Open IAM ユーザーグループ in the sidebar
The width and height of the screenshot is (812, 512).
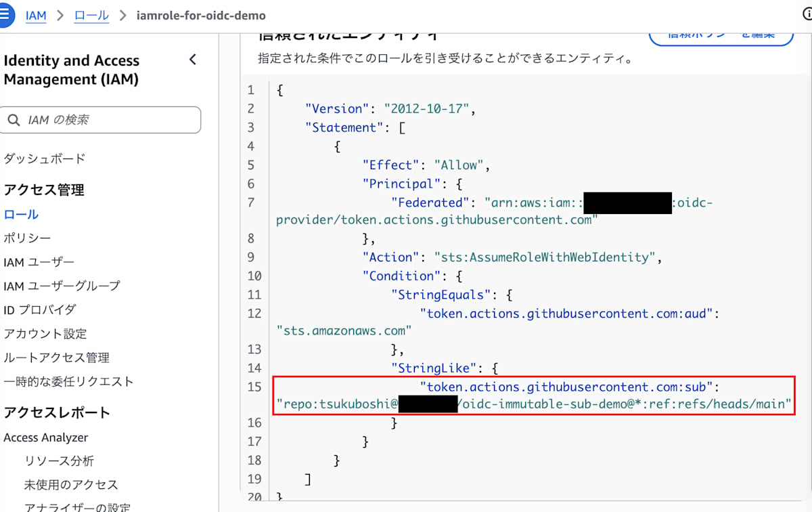[x=62, y=285]
